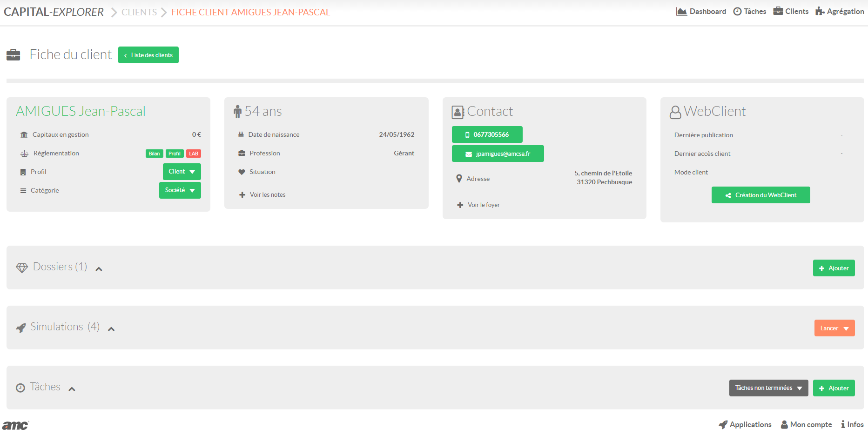Viewport: 868px width, 435px height.
Task: Open the Dashboard menu item
Action: point(701,12)
